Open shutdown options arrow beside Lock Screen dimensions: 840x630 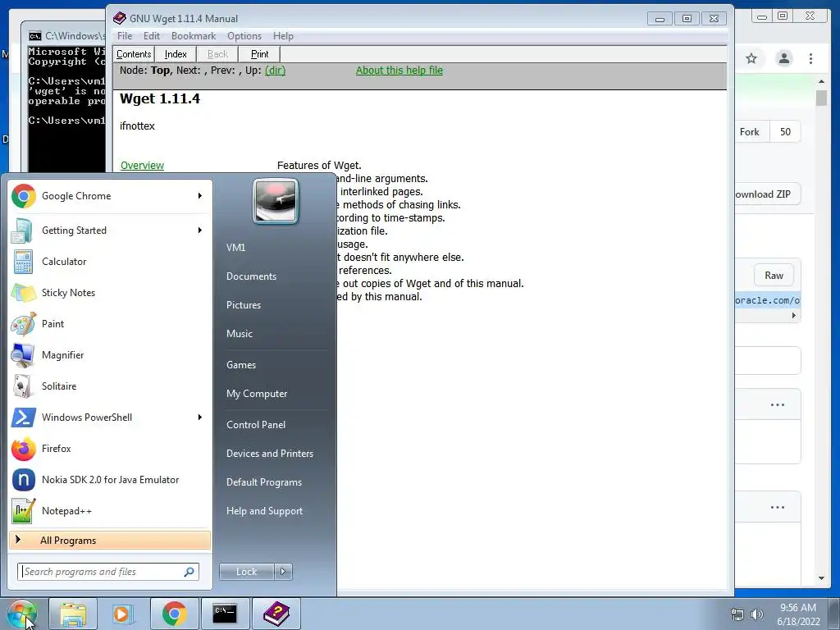pyautogui.click(x=283, y=572)
